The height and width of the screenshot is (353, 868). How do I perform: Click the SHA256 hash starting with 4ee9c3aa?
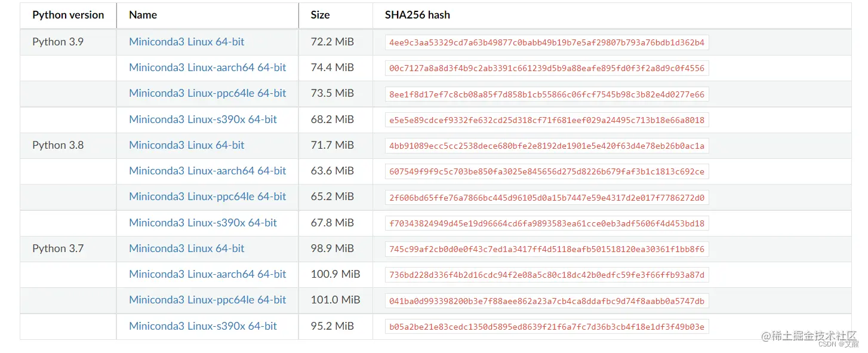(546, 43)
